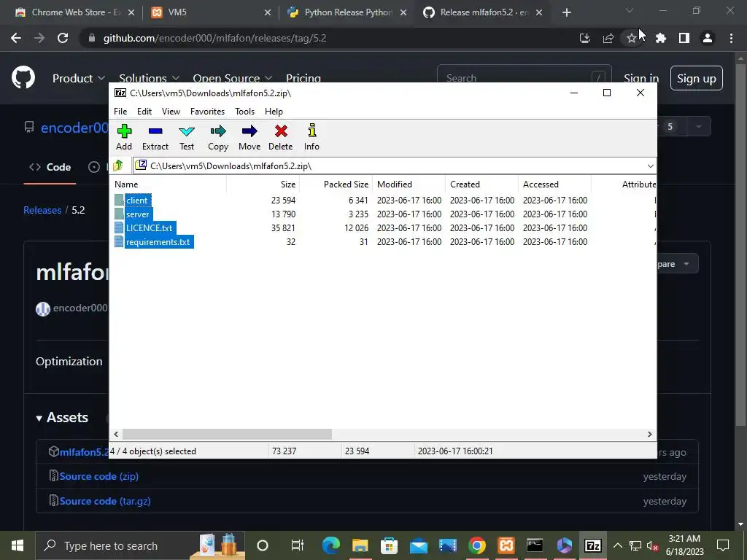Screen dimensions: 747x560
Task: Show hidden system tray icons
Action: (617, 545)
